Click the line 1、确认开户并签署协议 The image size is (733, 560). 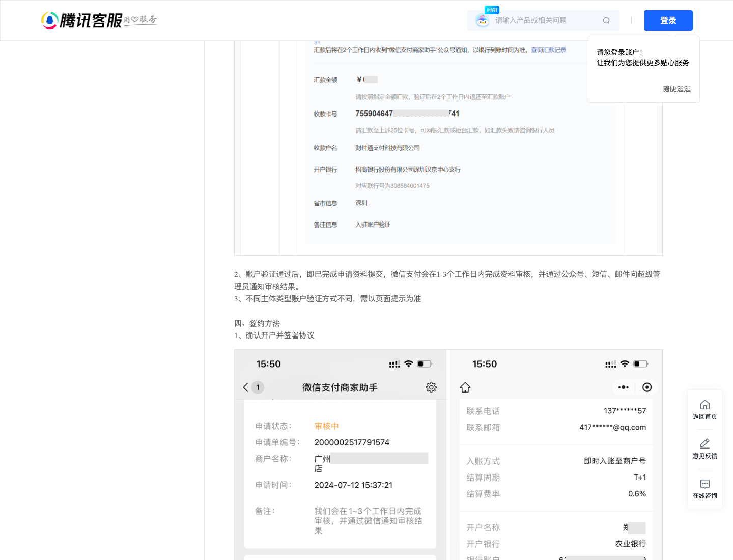[x=274, y=335]
